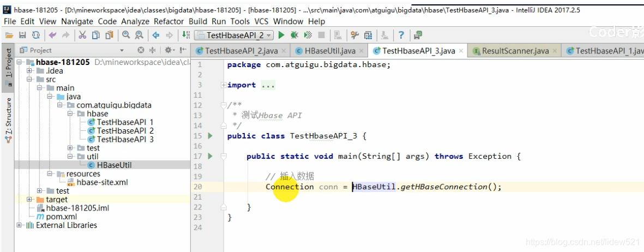Click the Cut scissors icon
The width and height of the screenshot is (644, 252).
pyautogui.click(x=82, y=35)
